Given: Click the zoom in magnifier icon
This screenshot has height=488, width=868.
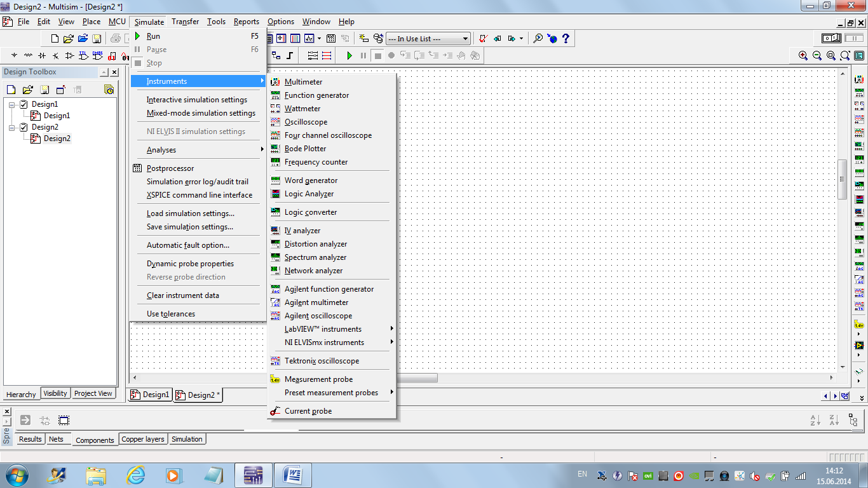Looking at the screenshot, I should (x=803, y=56).
